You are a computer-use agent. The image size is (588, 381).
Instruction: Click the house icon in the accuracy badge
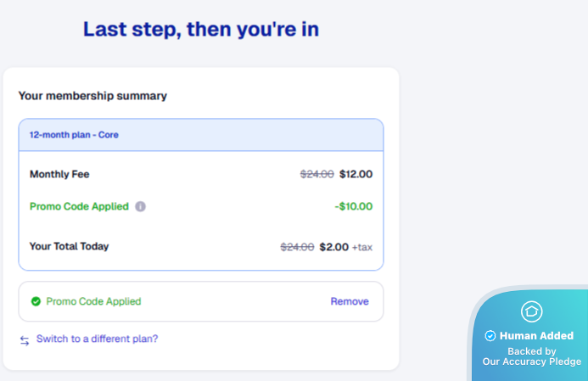coord(531,311)
